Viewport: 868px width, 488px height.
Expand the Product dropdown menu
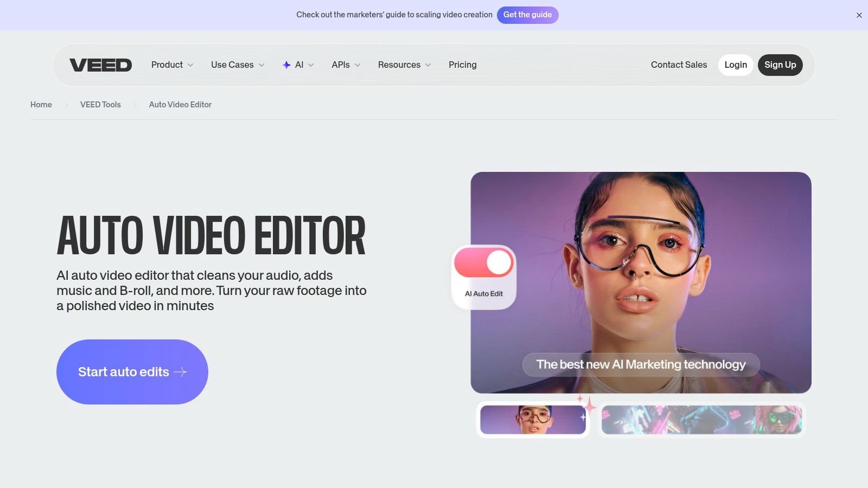[173, 65]
